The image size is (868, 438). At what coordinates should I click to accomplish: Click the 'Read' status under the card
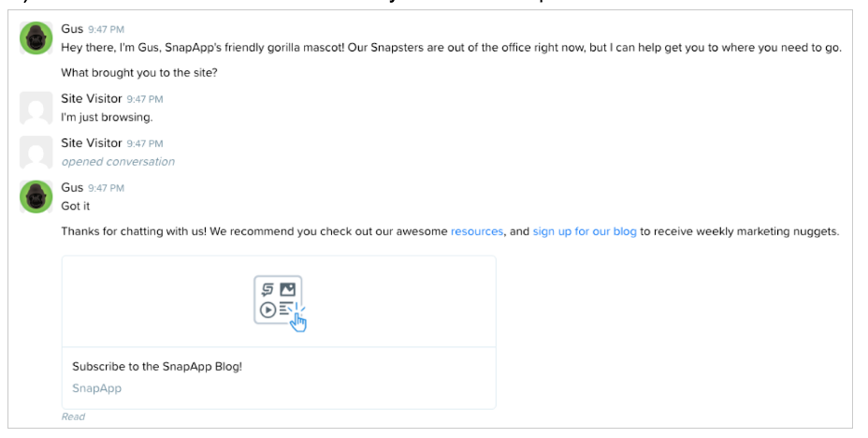[x=73, y=417]
